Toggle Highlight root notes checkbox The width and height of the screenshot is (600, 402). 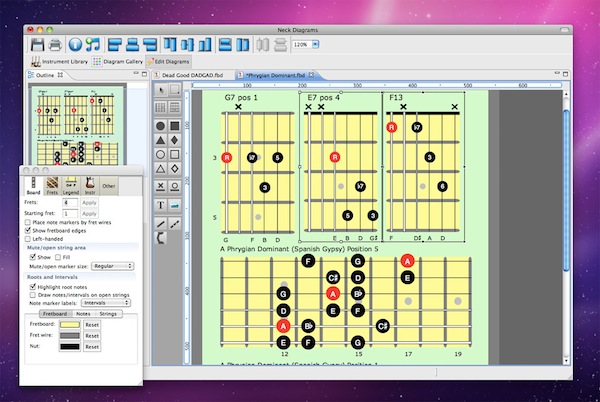pos(33,286)
